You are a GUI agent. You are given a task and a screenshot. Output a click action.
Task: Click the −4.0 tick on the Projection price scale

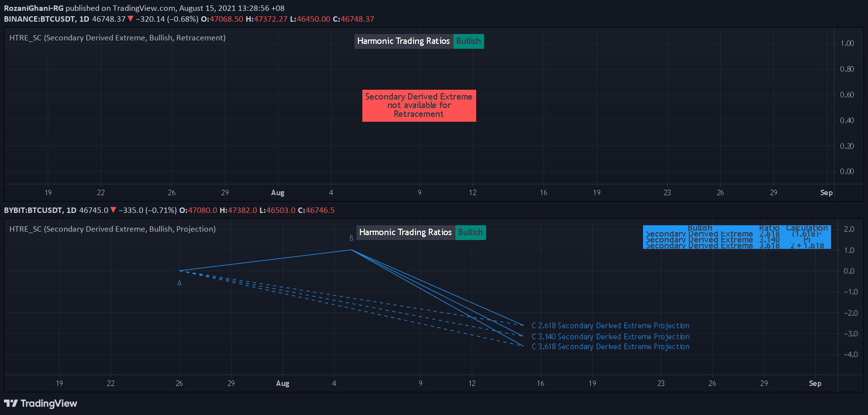pyautogui.click(x=851, y=354)
